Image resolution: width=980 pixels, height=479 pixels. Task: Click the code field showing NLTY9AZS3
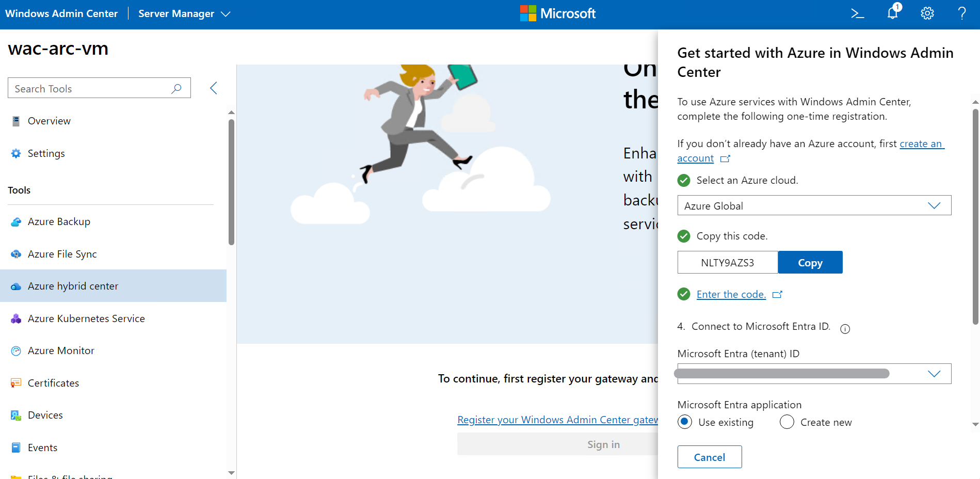pyautogui.click(x=728, y=262)
